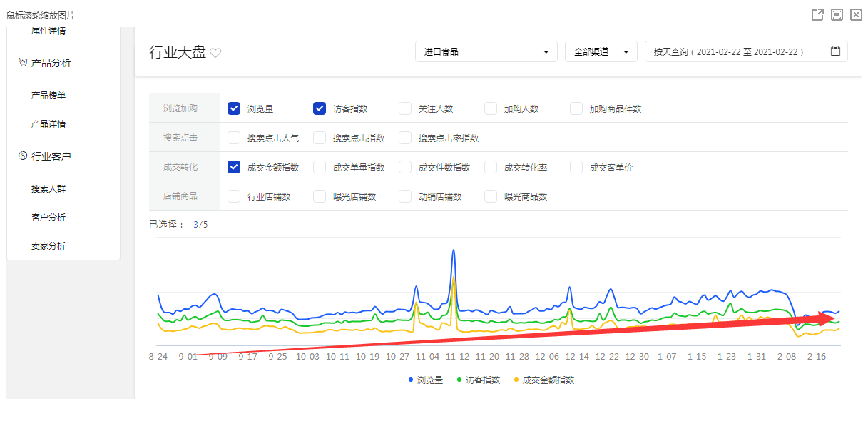Go to 客户分析 in sidebar

pos(48,218)
